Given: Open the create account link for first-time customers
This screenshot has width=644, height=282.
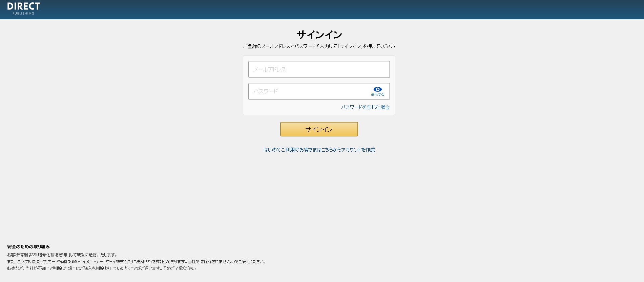Looking at the screenshot, I should pos(319,150).
